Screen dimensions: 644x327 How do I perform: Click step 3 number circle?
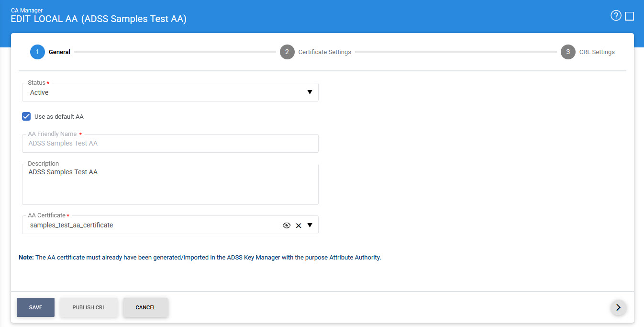tap(568, 52)
